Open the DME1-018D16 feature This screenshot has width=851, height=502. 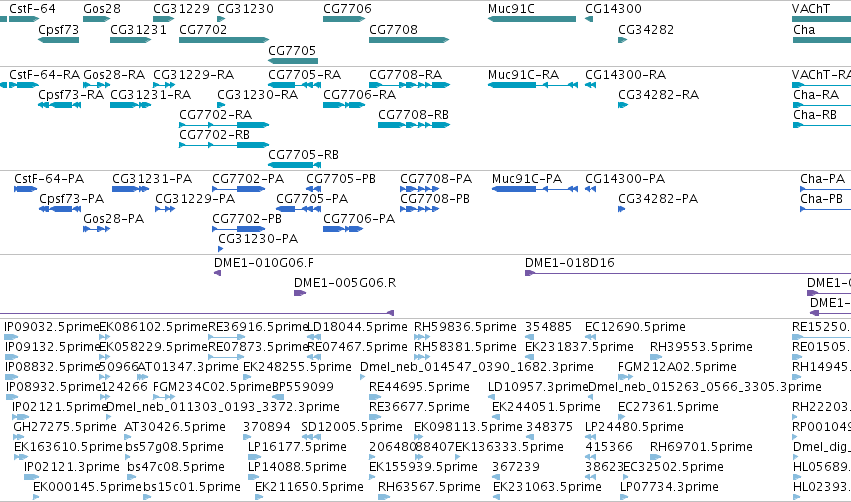(x=688, y=273)
